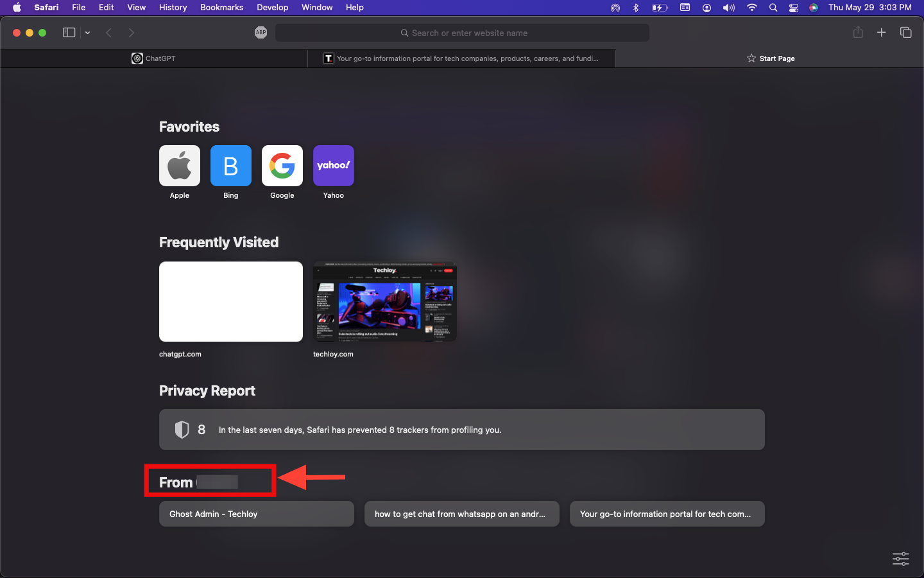Open the Bookmarks menu
The image size is (924, 578).
coord(221,8)
